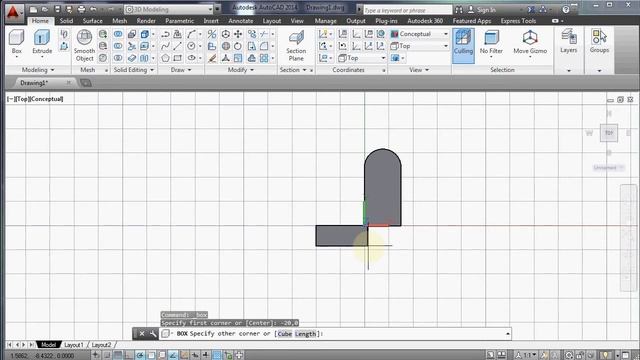Select the Polyline draw tool
This screenshot has width=640, height=360.
click(x=165, y=34)
